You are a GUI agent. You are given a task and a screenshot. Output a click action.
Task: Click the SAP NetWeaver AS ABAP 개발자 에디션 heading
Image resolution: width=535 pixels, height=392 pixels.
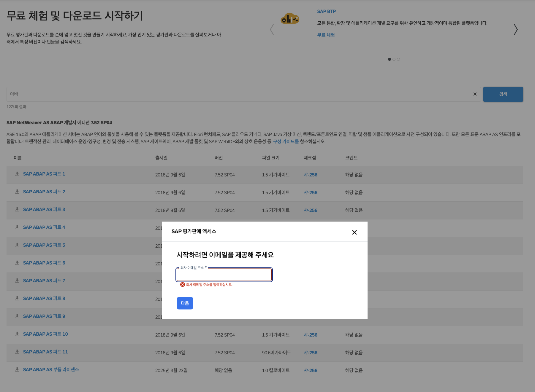point(59,122)
